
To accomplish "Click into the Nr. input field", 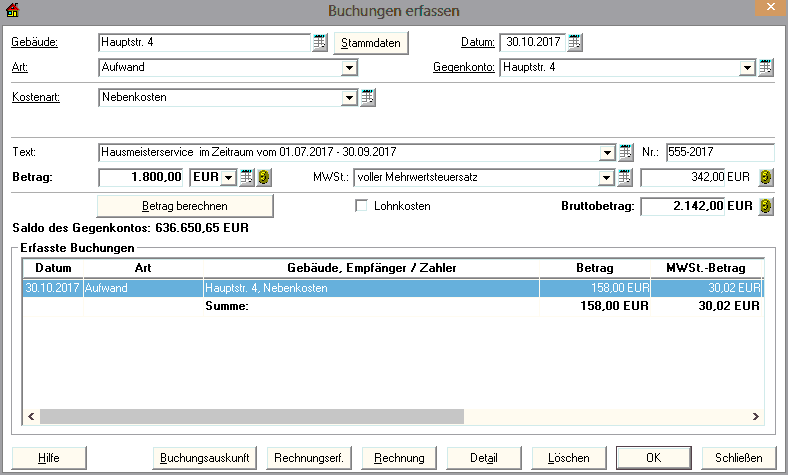I will click(x=720, y=152).
